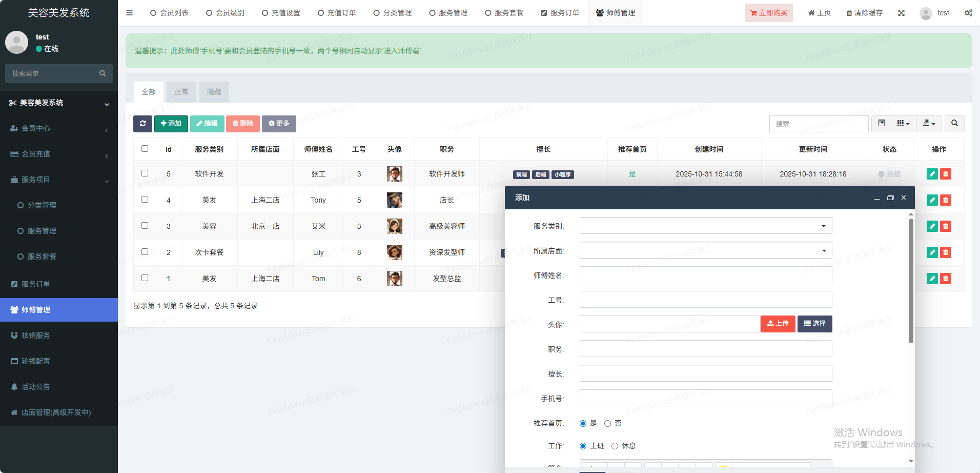
Task: Click the green edit icon for row 5
Action: click(x=932, y=174)
